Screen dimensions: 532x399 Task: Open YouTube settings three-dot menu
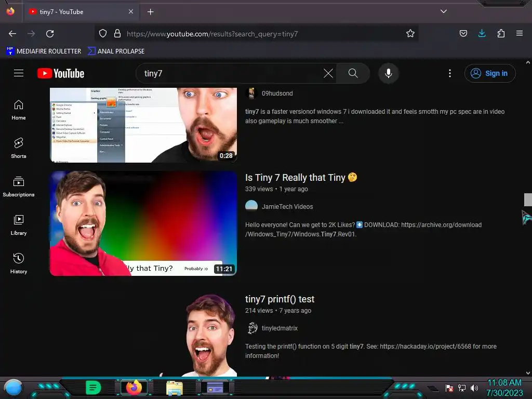coord(450,73)
